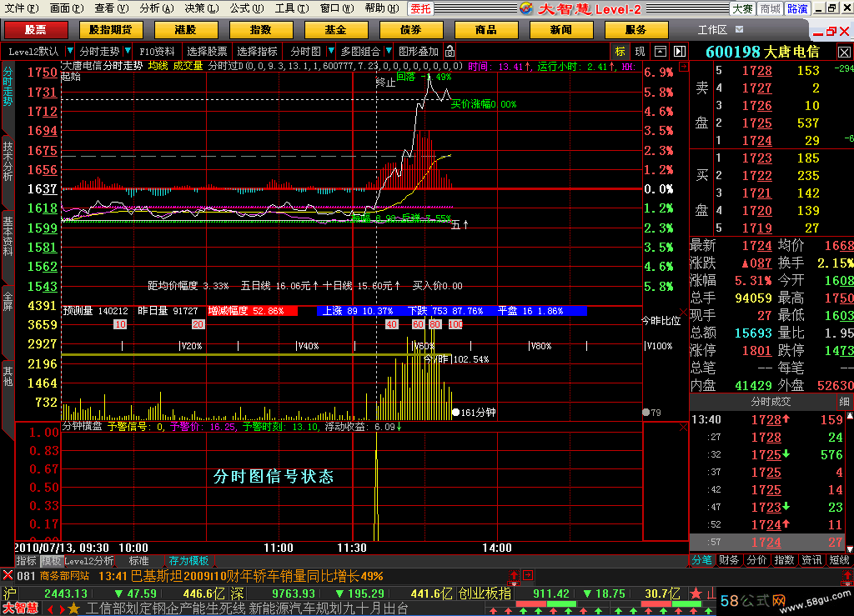
Task: Click the red arrow icon at chart top-right
Action: click(684, 67)
